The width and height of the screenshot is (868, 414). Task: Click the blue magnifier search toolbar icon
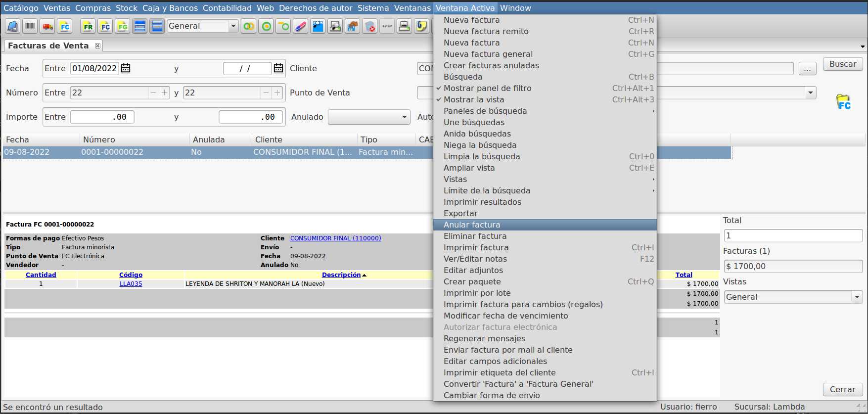(x=318, y=26)
